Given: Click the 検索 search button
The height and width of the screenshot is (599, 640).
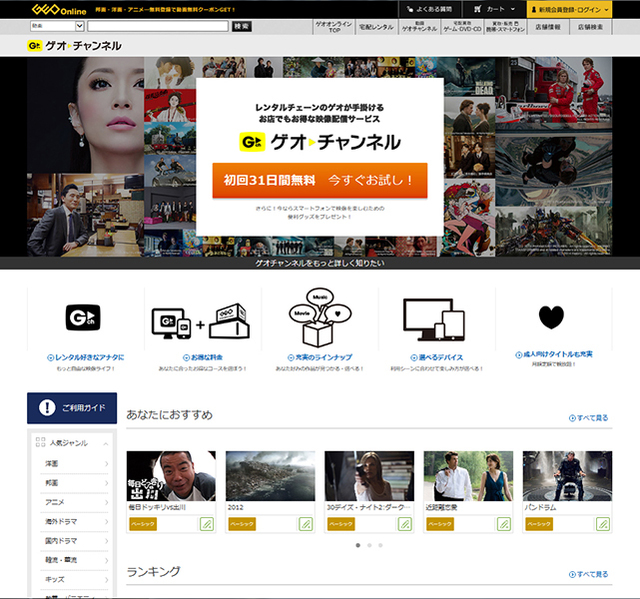Looking at the screenshot, I should (x=241, y=26).
